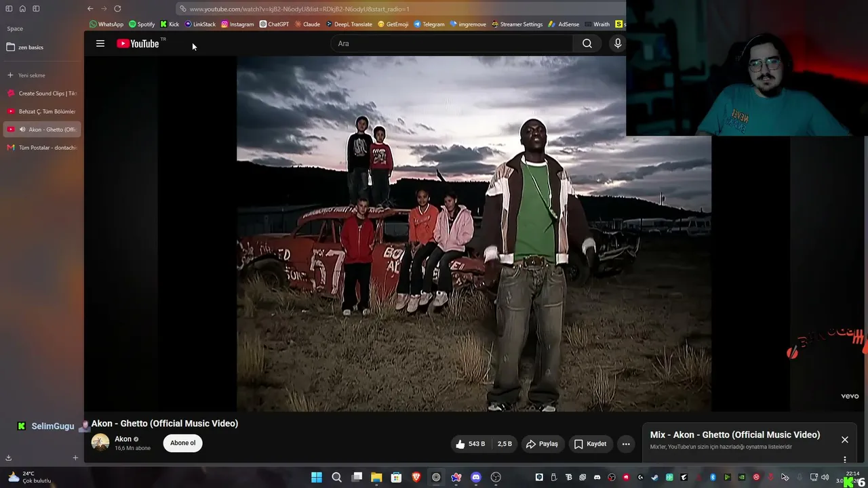Open the Akon channel name link

[123, 439]
